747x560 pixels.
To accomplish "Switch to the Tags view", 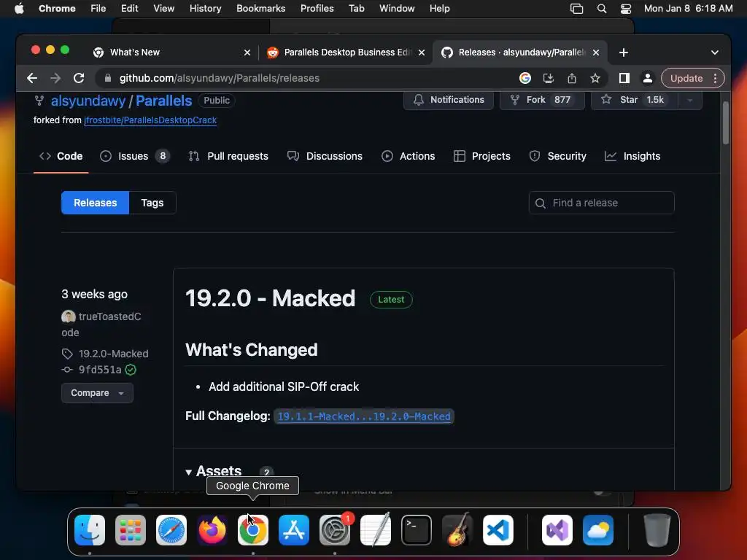I will (152, 203).
